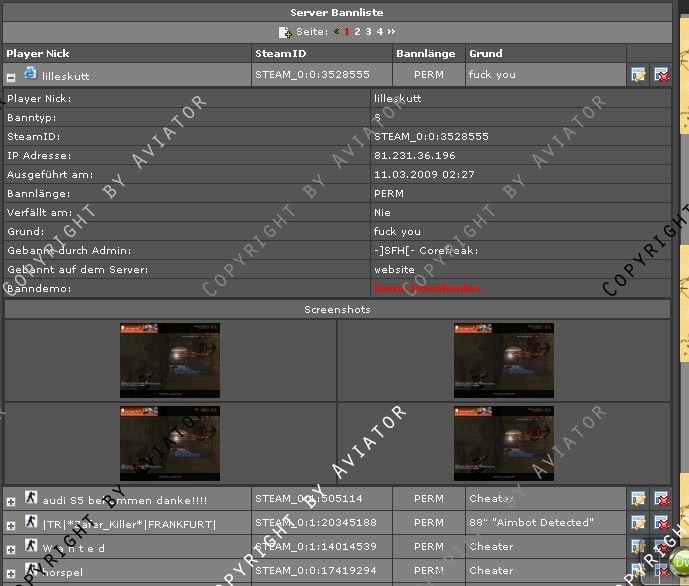
Task: Expand the audi S5 ban entry
Action: [11, 502]
